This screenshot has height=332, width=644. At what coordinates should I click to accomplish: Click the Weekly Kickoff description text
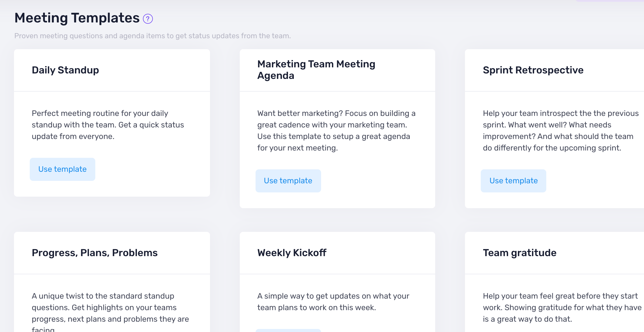333,302
